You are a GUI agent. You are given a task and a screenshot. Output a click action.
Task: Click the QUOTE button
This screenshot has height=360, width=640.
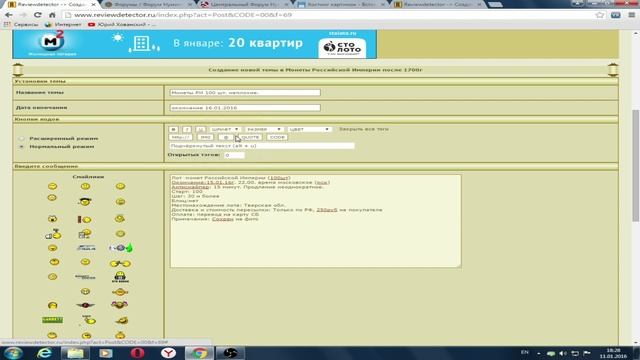[x=250, y=137]
